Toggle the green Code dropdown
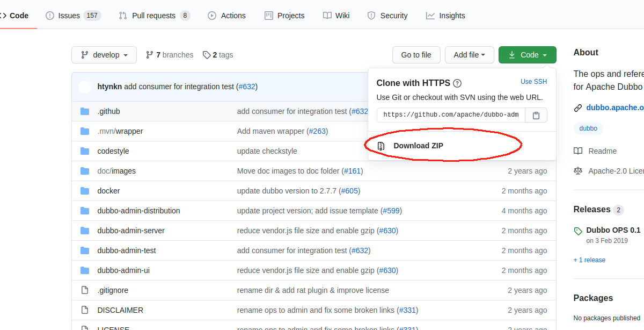 [x=527, y=55]
